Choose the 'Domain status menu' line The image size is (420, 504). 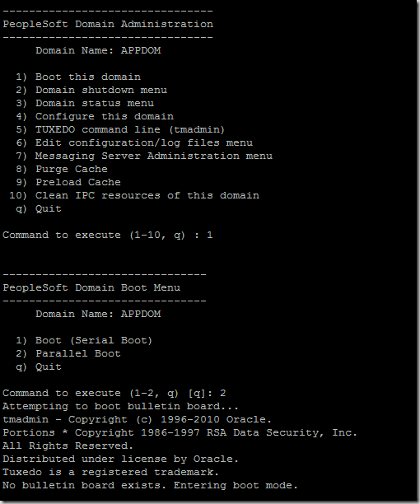coord(85,103)
